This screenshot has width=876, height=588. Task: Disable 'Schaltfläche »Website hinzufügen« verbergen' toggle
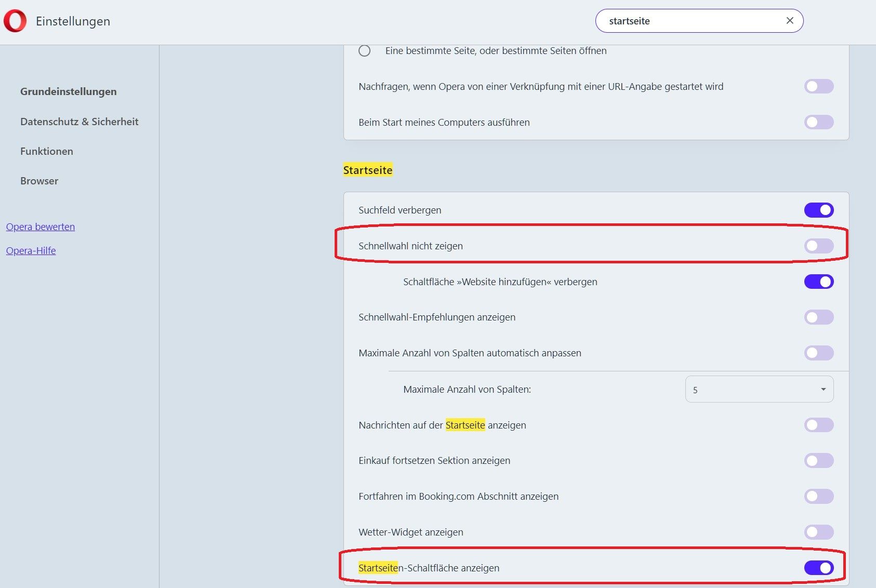tap(819, 282)
